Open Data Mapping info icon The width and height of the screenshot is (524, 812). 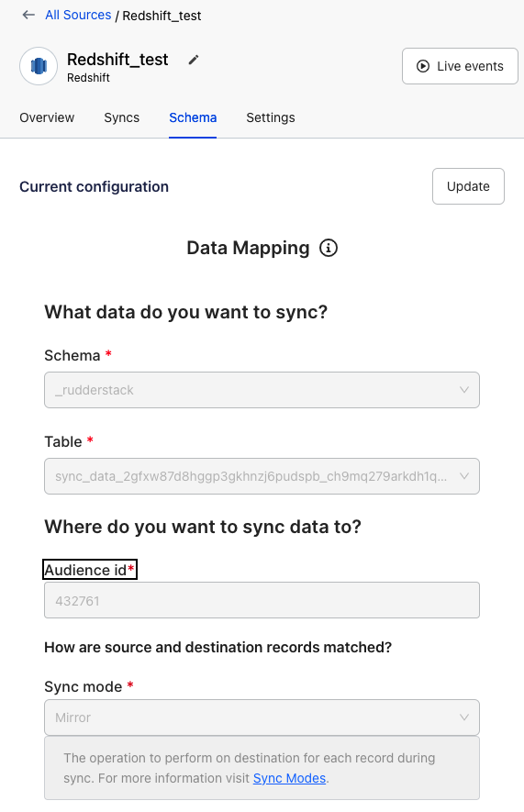pos(329,248)
